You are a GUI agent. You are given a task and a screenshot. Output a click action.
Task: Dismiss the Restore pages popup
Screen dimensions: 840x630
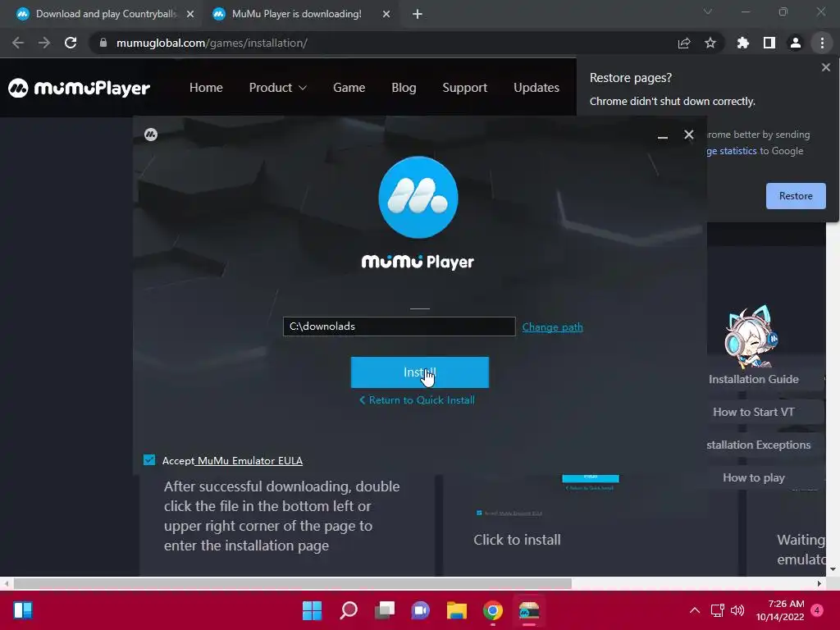pos(825,67)
